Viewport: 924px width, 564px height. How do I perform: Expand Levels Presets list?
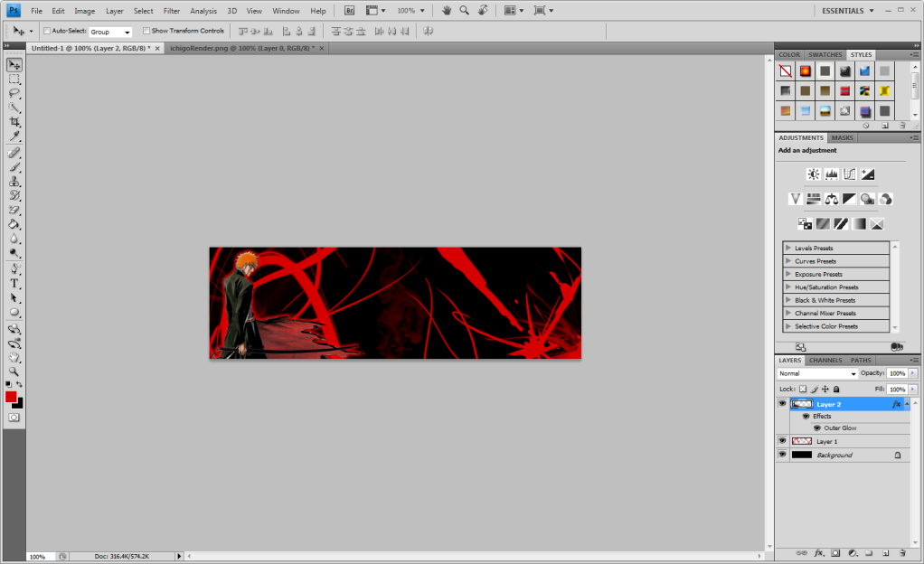pos(788,248)
